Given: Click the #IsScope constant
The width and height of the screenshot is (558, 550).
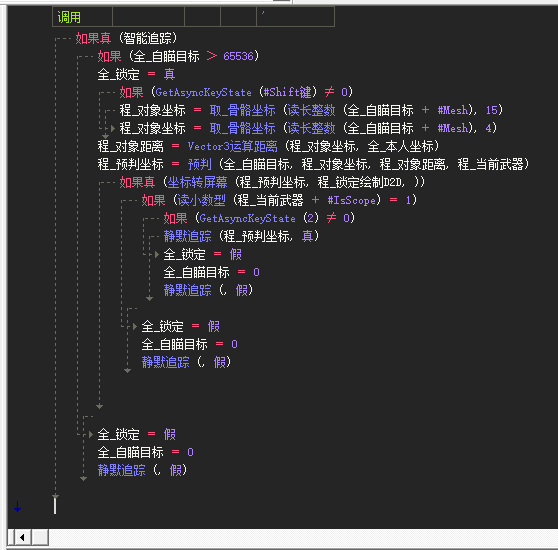Looking at the screenshot, I should click(x=351, y=201).
